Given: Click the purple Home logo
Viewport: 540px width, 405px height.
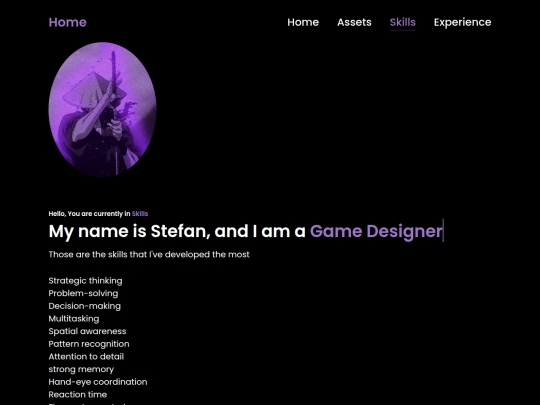Looking at the screenshot, I should tap(68, 22).
